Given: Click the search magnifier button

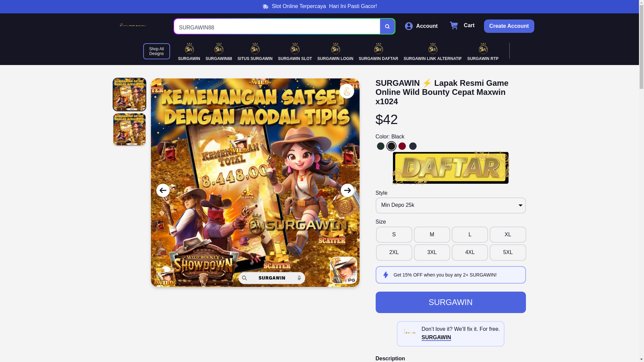Looking at the screenshot, I should 387,26.
